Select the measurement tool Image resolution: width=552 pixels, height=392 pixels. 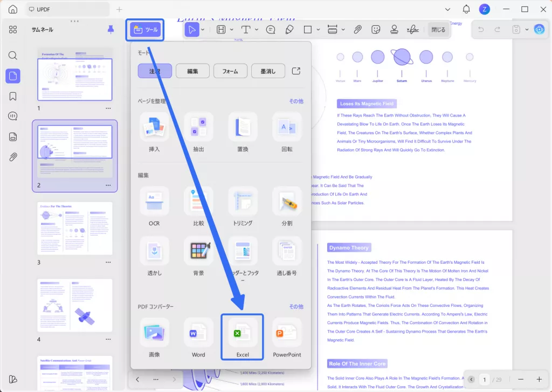tap(332, 30)
